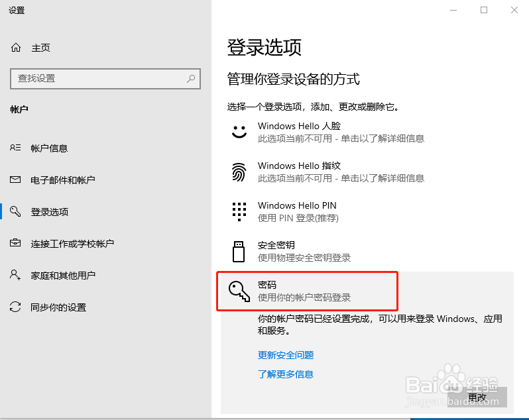Open the 帐户信息 page

pos(49,148)
